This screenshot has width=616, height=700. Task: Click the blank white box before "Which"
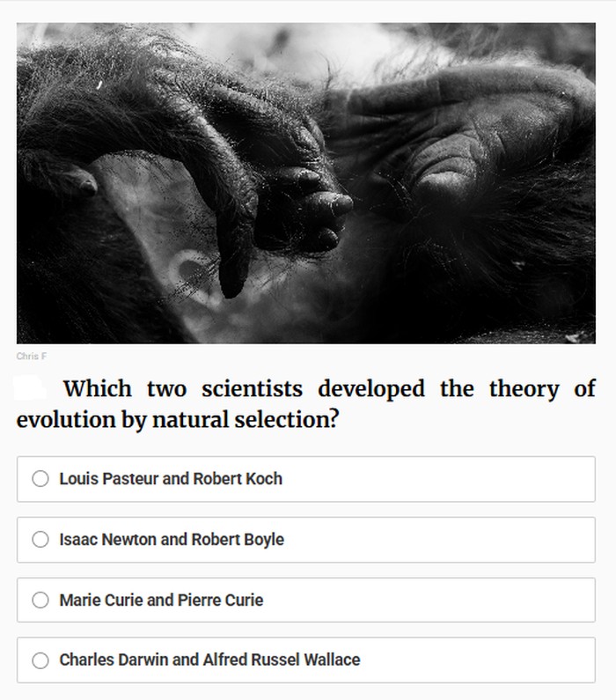tap(31, 387)
